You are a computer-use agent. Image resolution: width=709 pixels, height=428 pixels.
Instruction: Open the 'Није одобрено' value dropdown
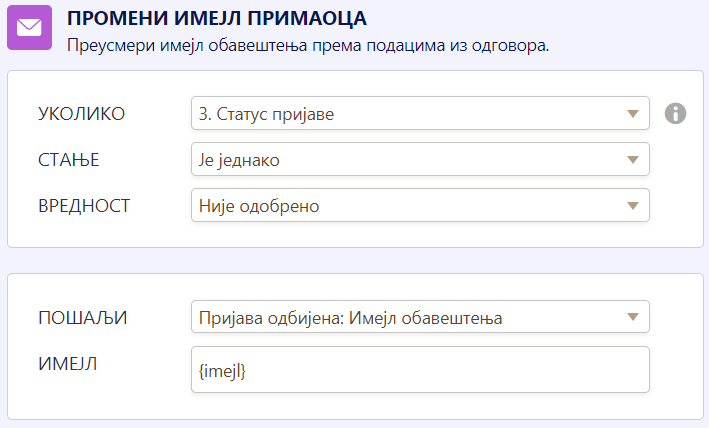point(410,206)
